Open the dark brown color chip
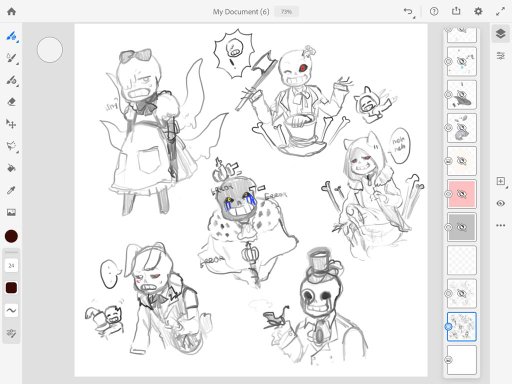Viewport: 512px width, 384px height. tap(11, 288)
